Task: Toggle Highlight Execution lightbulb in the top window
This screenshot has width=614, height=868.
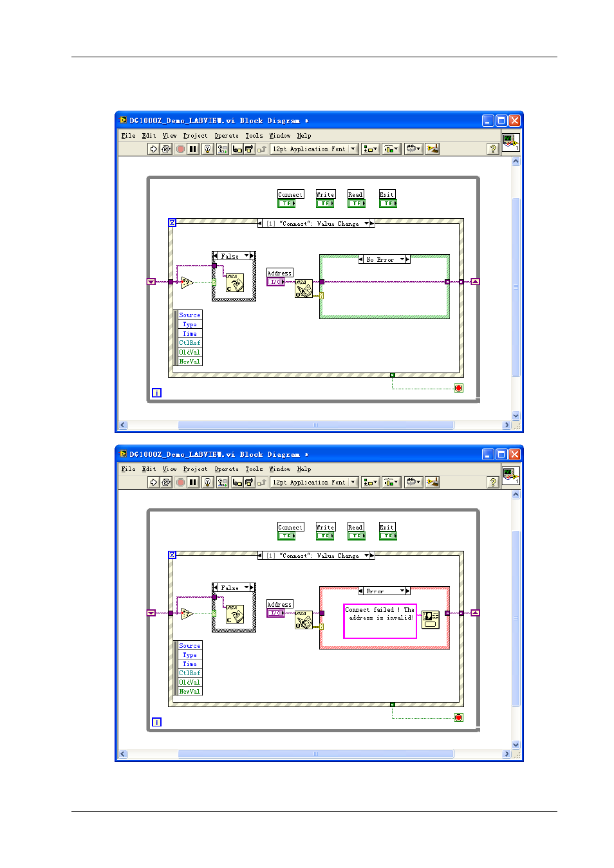Action: [208, 149]
